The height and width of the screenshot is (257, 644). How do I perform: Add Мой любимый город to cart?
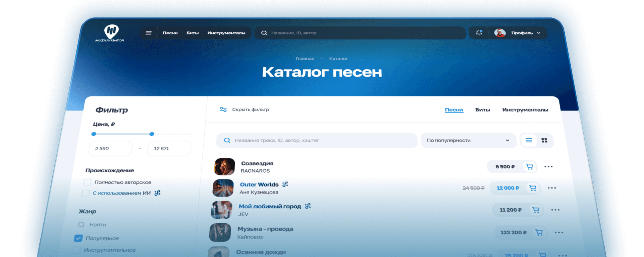[536, 210]
